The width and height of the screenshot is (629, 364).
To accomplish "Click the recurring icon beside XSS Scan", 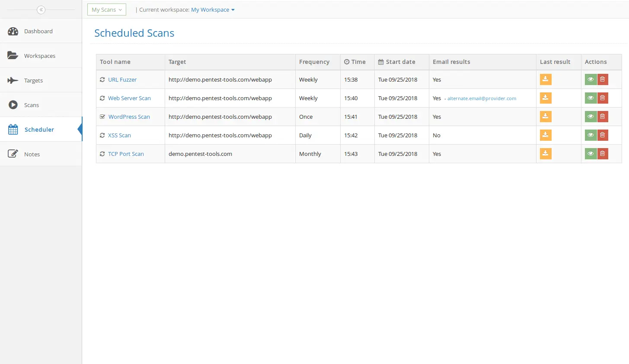I will 102,135.
